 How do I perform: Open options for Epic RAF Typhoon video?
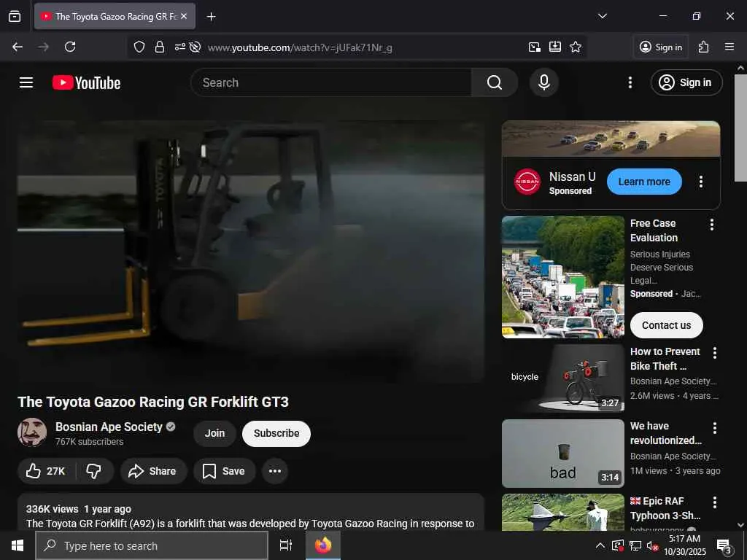point(714,502)
